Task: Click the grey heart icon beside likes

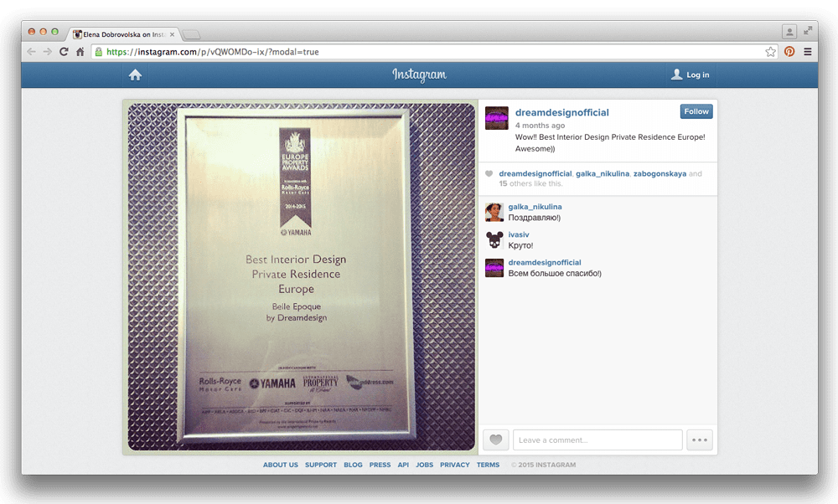Action: click(489, 173)
